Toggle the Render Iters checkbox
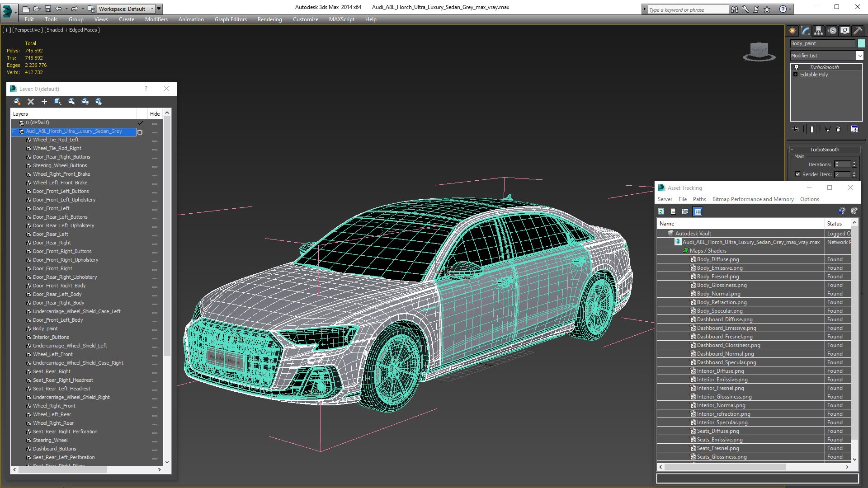 (x=797, y=174)
